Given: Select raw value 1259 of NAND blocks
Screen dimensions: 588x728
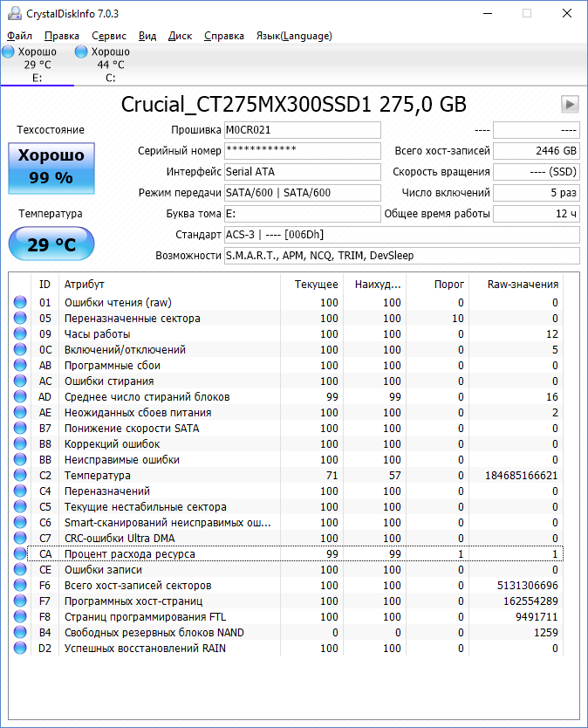Looking at the screenshot, I should click(x=546, y=632).
